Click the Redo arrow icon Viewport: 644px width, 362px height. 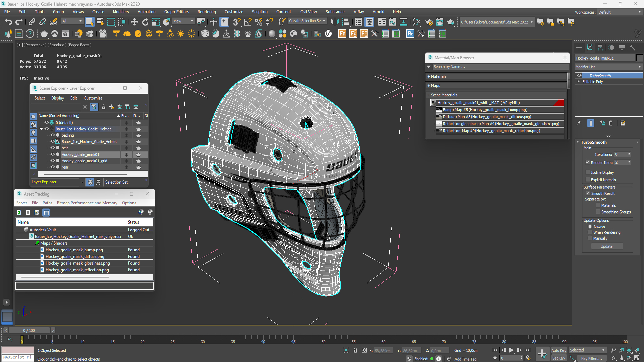click(19, 22)
